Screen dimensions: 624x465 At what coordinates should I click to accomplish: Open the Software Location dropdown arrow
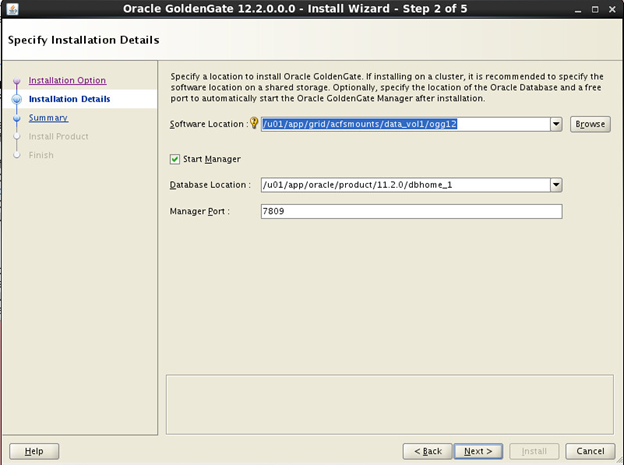(x=556, y=124)
